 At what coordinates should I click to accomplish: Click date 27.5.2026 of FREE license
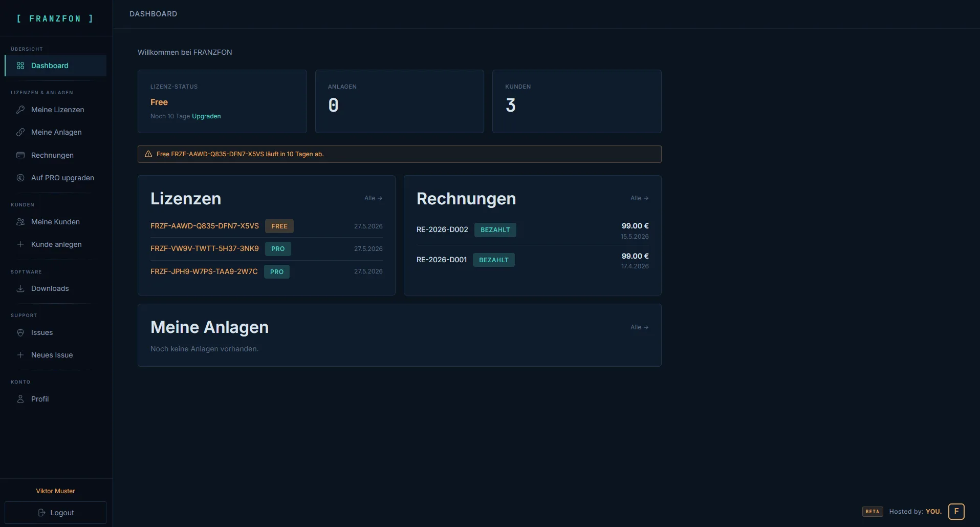tap(368, 226)
